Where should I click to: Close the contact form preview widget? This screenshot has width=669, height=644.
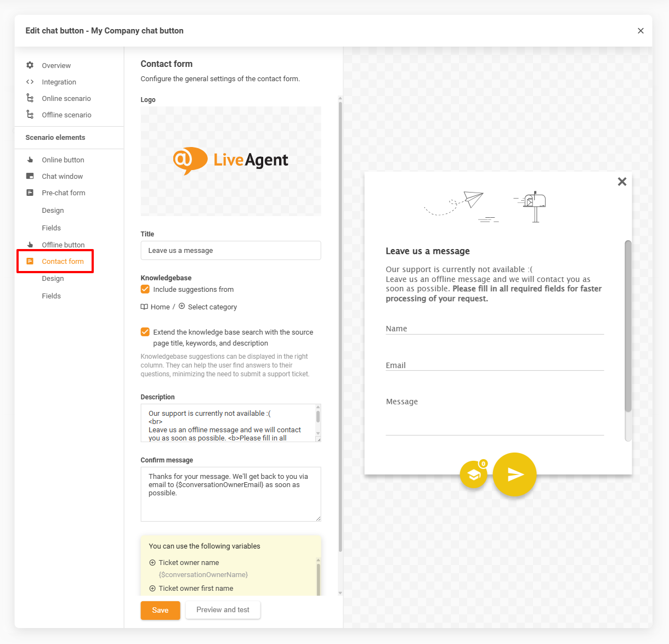pos(622,182)
